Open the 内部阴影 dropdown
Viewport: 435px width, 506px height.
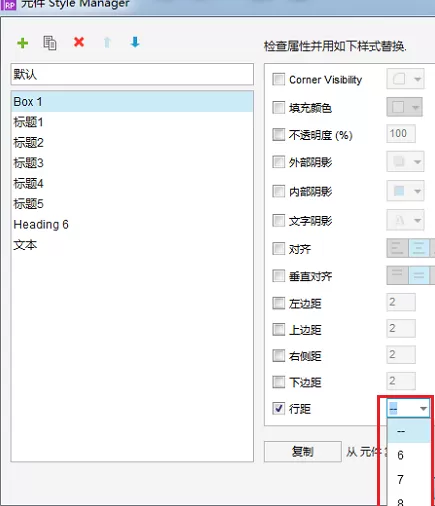pos(405,191)
